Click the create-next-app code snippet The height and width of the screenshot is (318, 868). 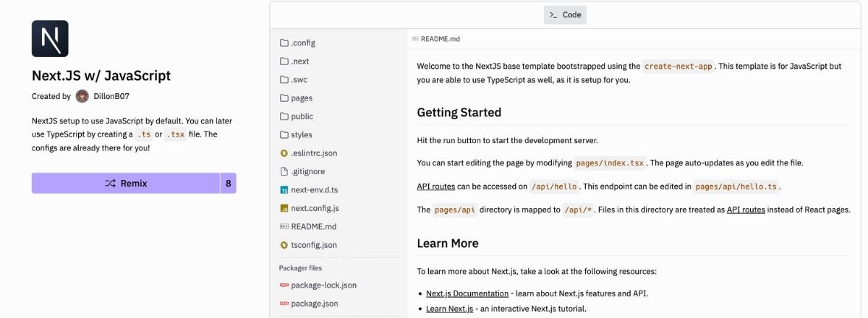(678, 66)
